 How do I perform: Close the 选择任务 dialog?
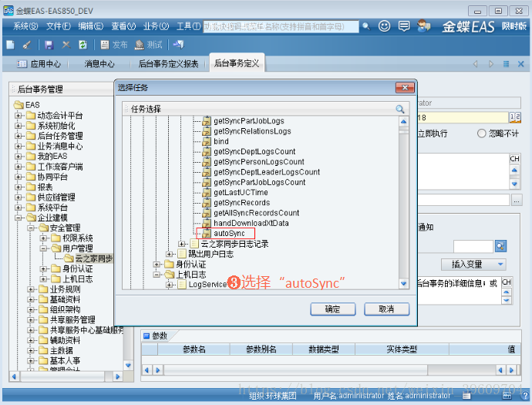click(405, 88)
